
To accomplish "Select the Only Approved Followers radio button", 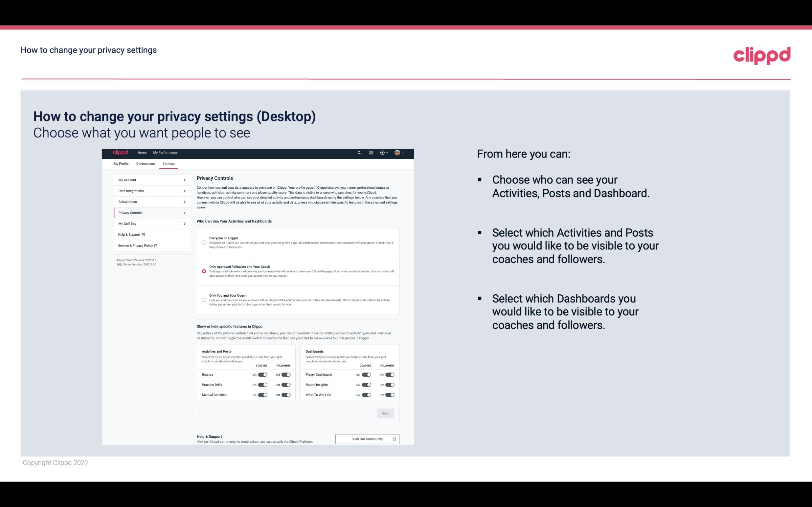I will tap(203, 271).
